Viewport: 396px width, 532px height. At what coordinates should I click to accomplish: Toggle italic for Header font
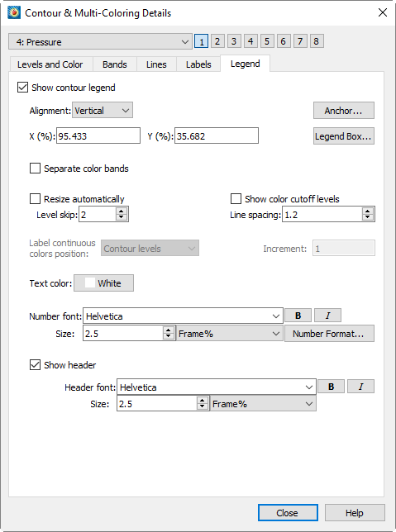(x=360, y=387)
